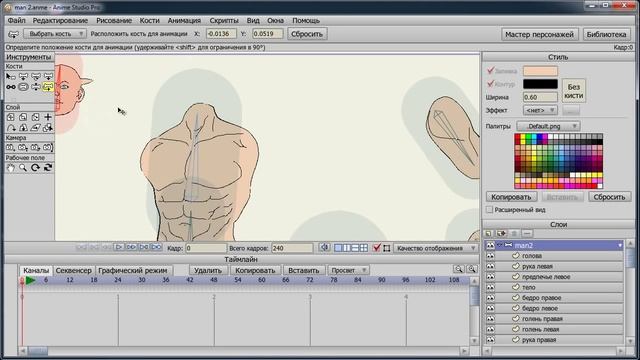
Task: Select the Select Bone tool icon
Action: coord(11,76)
